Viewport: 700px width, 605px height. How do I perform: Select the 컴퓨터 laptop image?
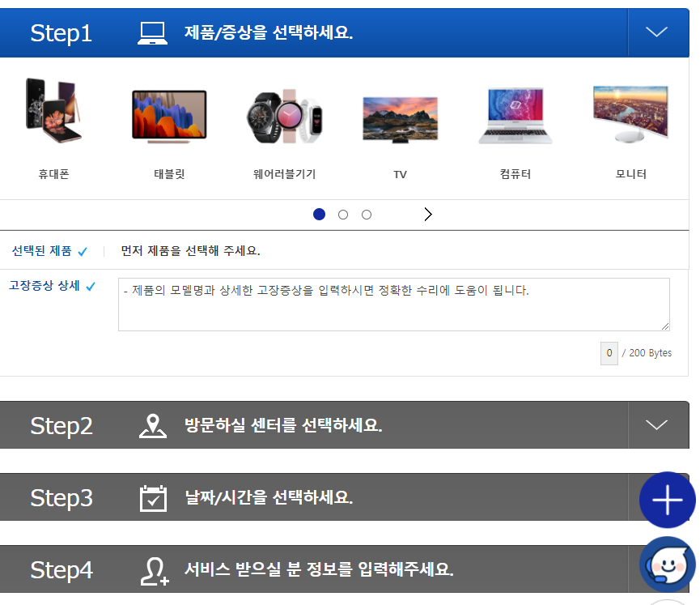click(515, 116)
